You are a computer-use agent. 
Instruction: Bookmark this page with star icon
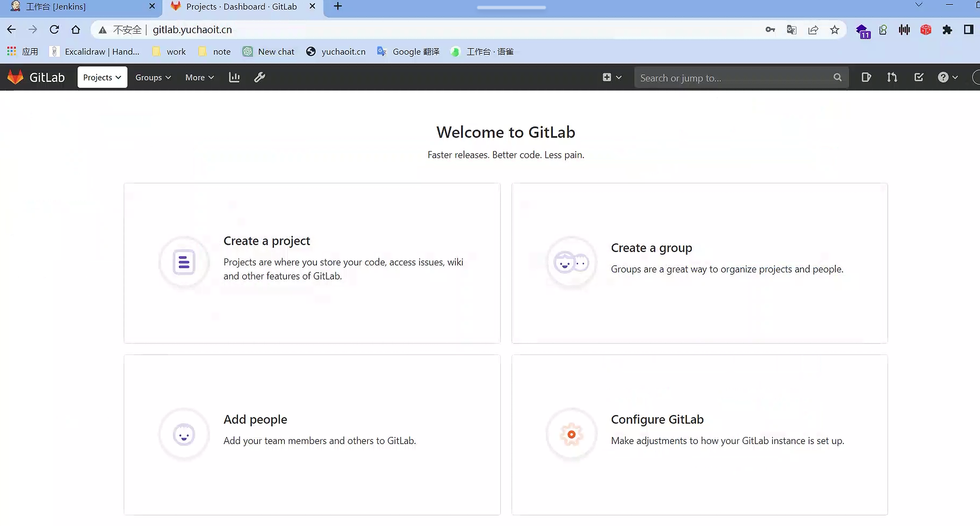[x=835, y=30]
